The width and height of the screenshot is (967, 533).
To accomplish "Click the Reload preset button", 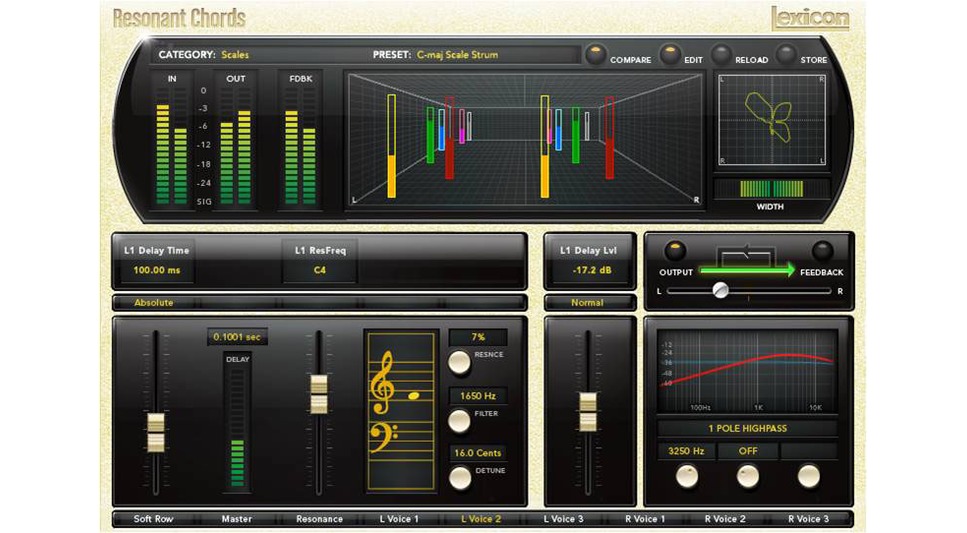I will pyautogui.click(x=721, y=55).
